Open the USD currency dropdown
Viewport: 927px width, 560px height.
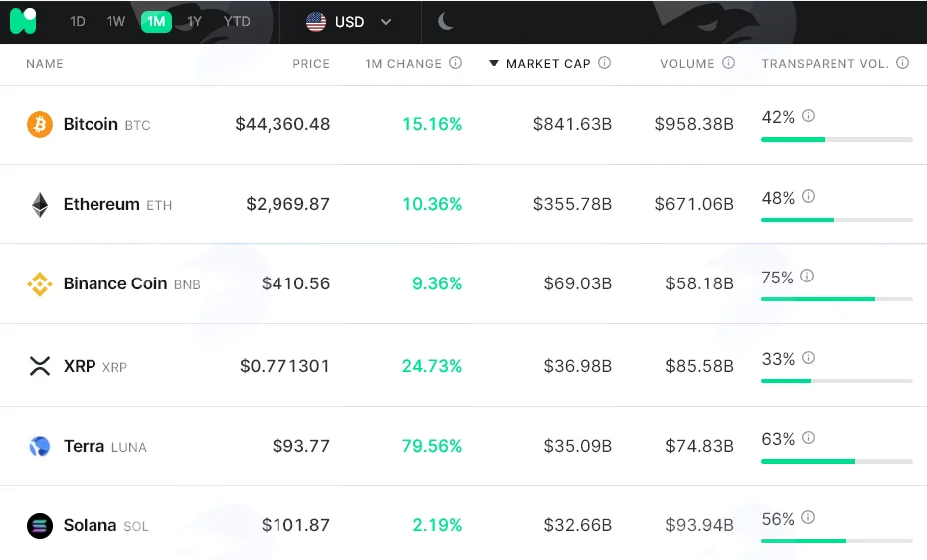tap(349, 22)
